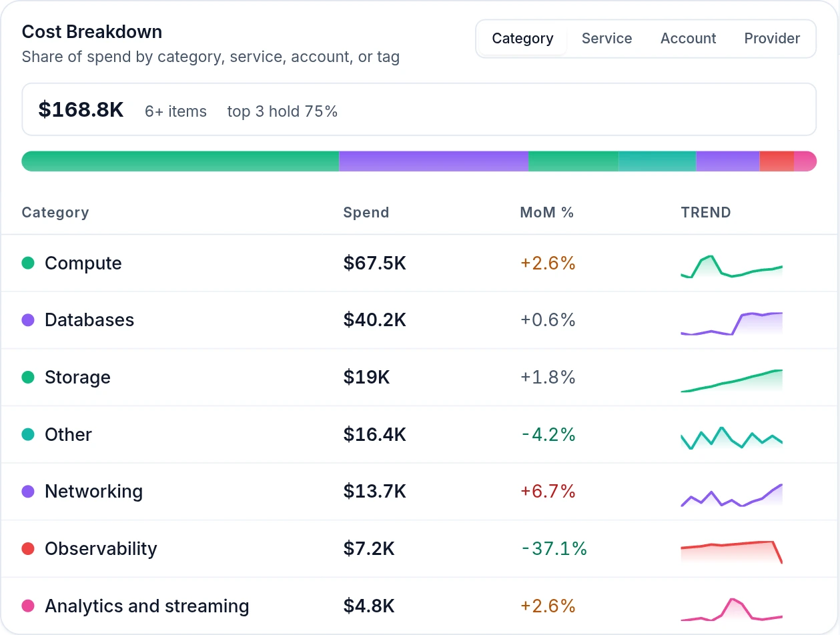Click the +0.6% MoM value
The height and width of the screenshot is (635, 840).
[548, 320]
